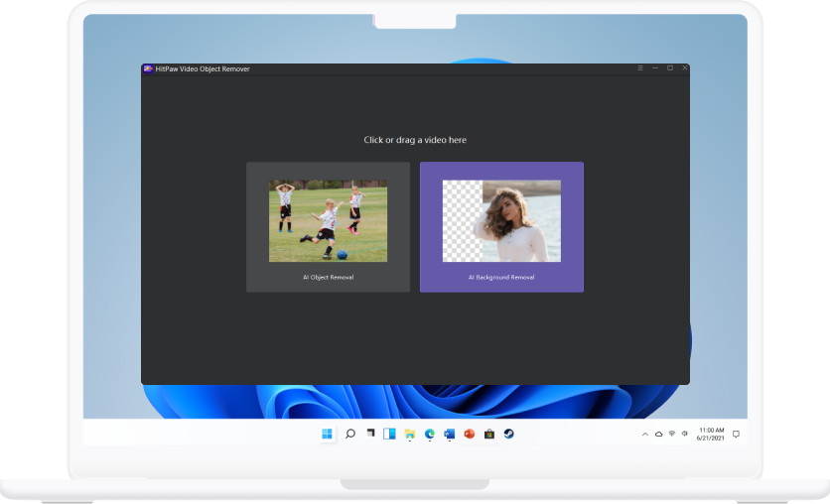830x504 pixels.
Task: Open the Windows Start menu
Action: point(328,434)
